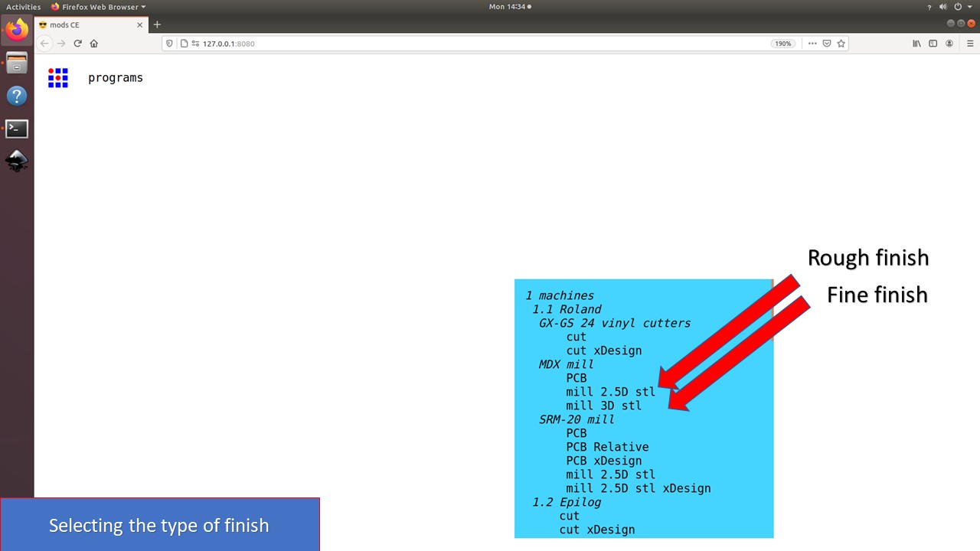Open Help from the dock
The image size is (980, 551).
(x=17, y=96)
